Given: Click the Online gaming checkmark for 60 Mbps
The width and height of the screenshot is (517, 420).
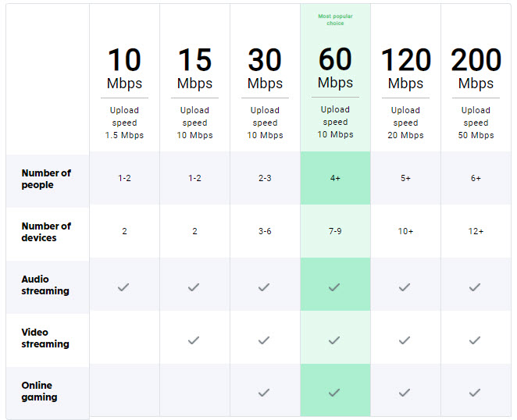Looking at the screenshot, I should point(334,393).
